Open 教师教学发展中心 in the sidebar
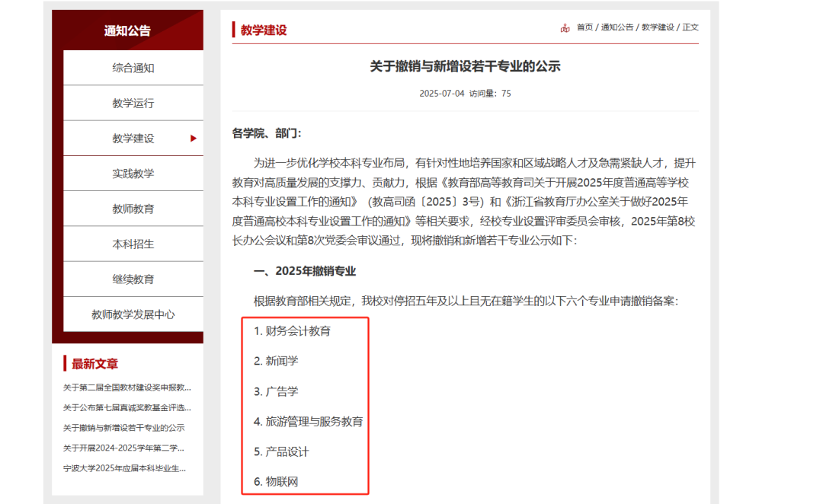 click(x=133, y=314)
